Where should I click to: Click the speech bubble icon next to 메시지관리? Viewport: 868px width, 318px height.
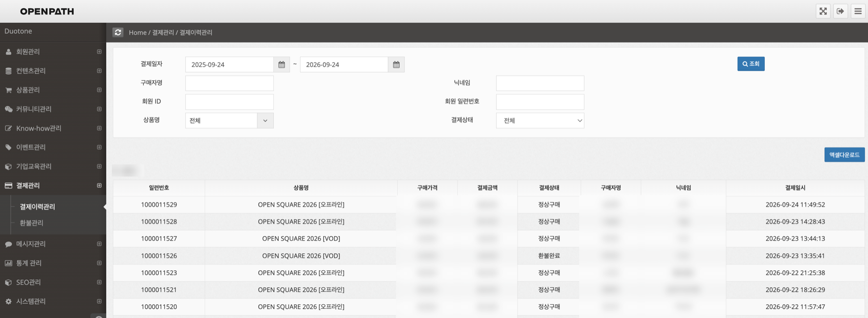click(8, 244)
